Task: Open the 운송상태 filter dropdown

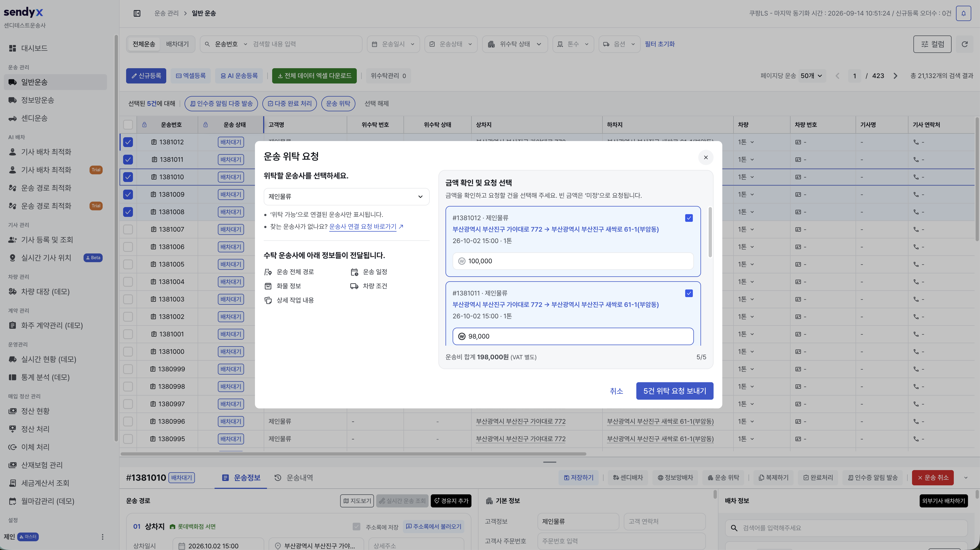Action: (450, 44)
